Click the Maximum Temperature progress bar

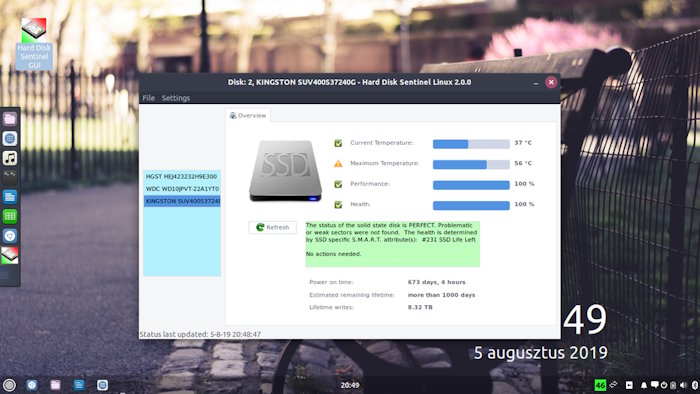click(x=471, y=164)
